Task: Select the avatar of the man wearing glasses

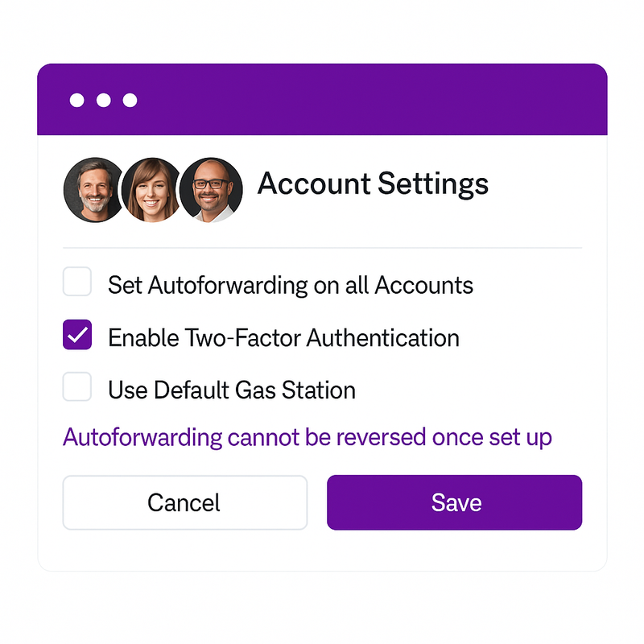Action: 211,190
